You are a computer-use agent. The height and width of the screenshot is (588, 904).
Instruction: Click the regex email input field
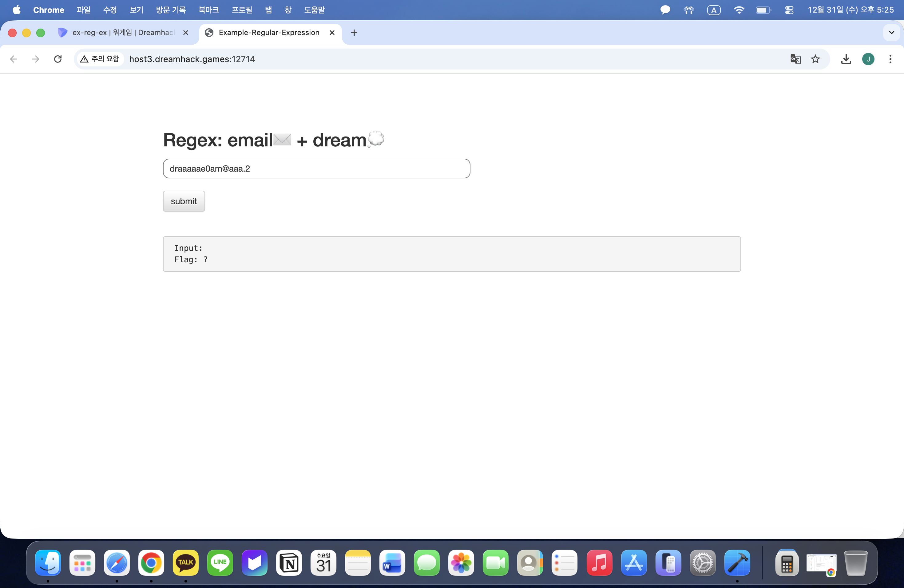[x=316, y=169]
